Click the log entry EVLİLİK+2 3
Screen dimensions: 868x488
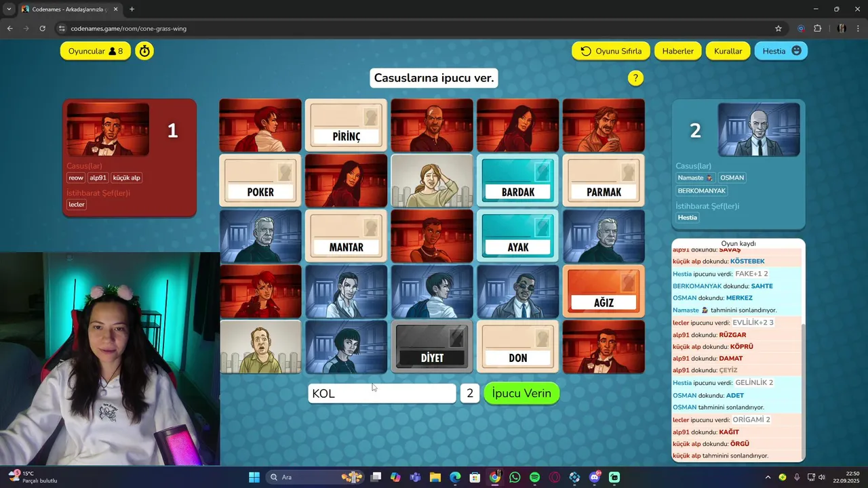click(x=753, y=323)
